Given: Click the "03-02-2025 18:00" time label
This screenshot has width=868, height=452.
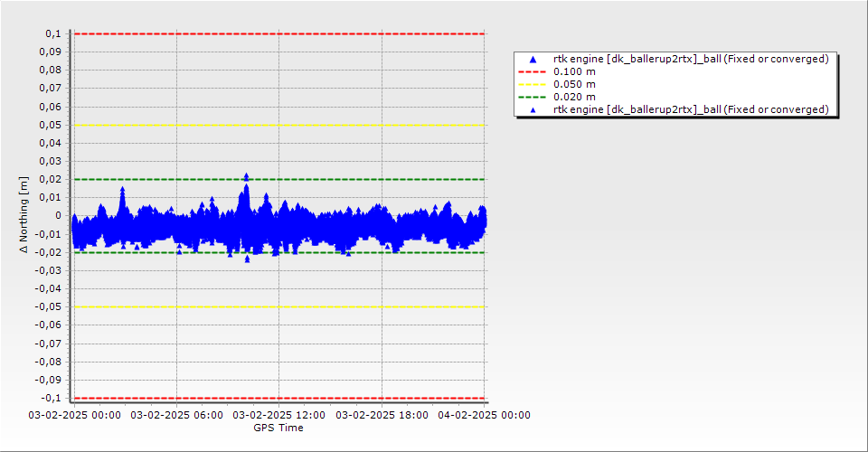Looking at the screenshot, I should [x=382, y=415].
